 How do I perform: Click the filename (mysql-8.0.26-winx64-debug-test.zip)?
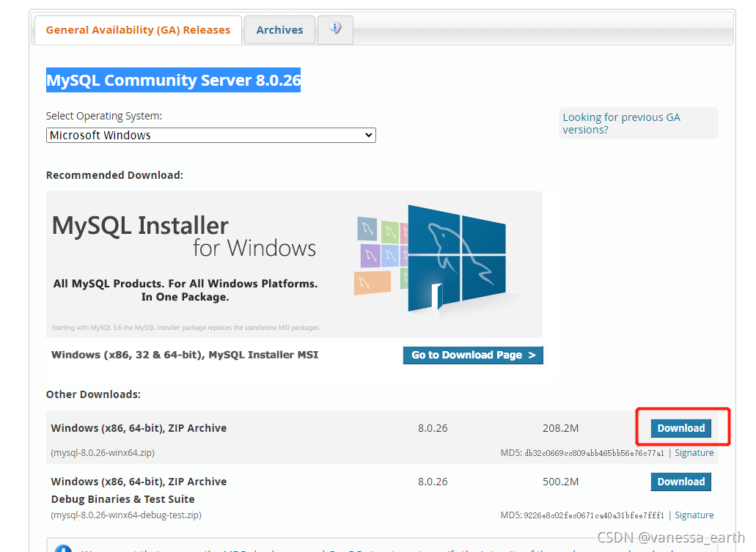coord(126,515)
